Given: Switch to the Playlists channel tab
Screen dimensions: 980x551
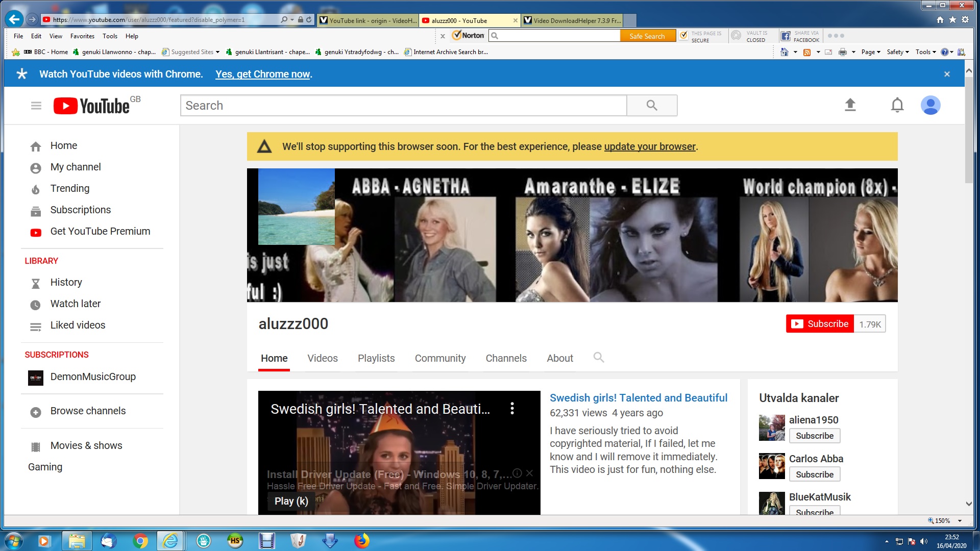Looking at the screenshot, I should click(376, 358).
